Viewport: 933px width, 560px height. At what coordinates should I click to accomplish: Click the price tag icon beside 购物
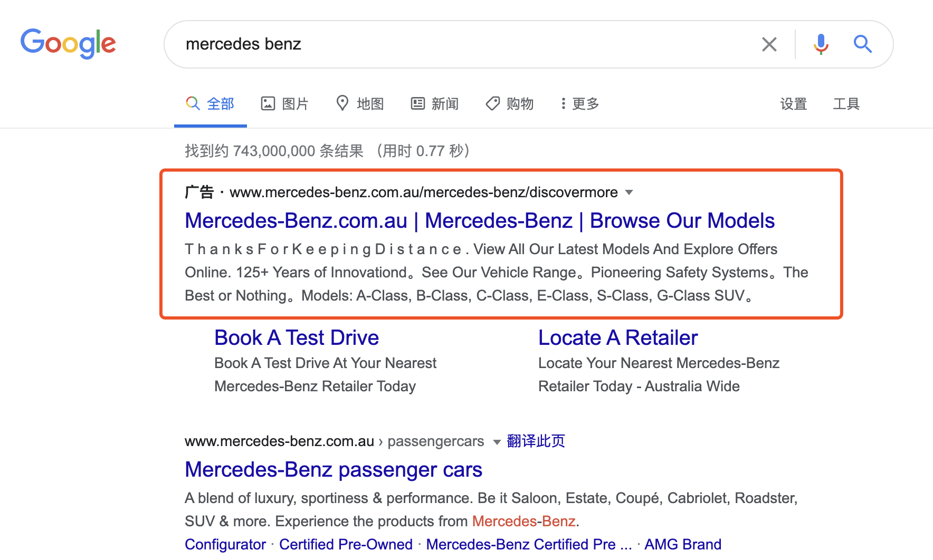[x=493, y=103]
